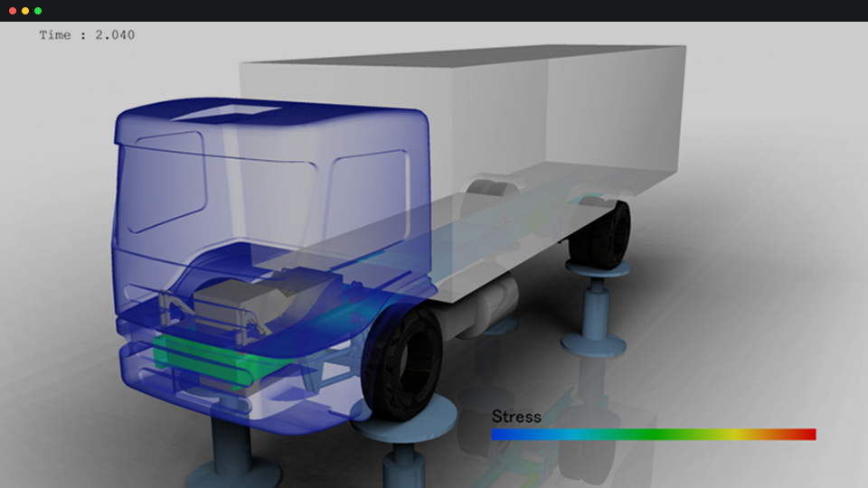Click the red close window button
This screenshot has width=868, height=488.
pos(12,11)
